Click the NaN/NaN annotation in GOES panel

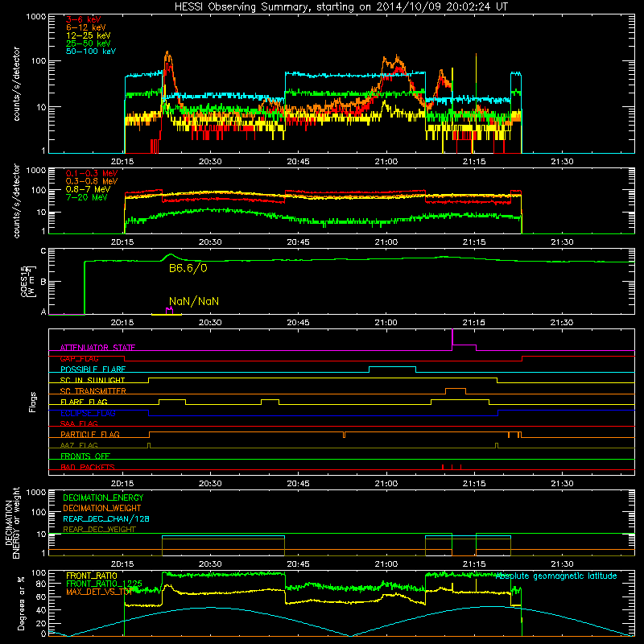(x=194, y=301)
